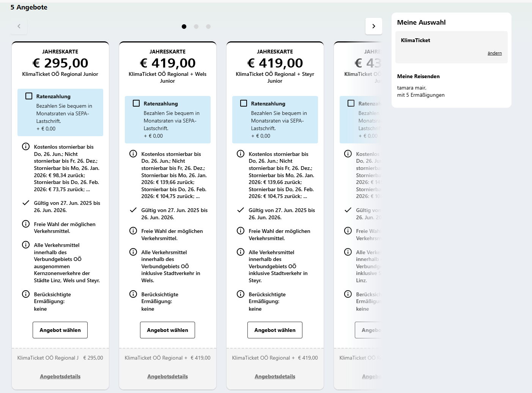The width and height of the screenshot is (532, 393).
Task: Click price '€ 295,00' on first card
Action: tap(60, 63)
